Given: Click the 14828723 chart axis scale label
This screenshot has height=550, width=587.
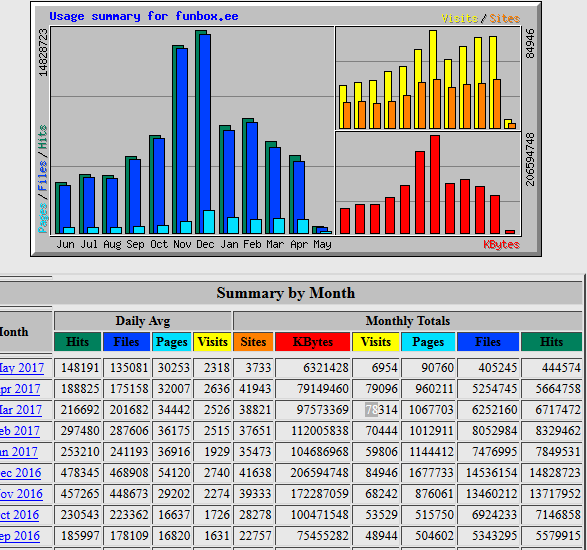Looking at the screenshot, I should 43,53.
